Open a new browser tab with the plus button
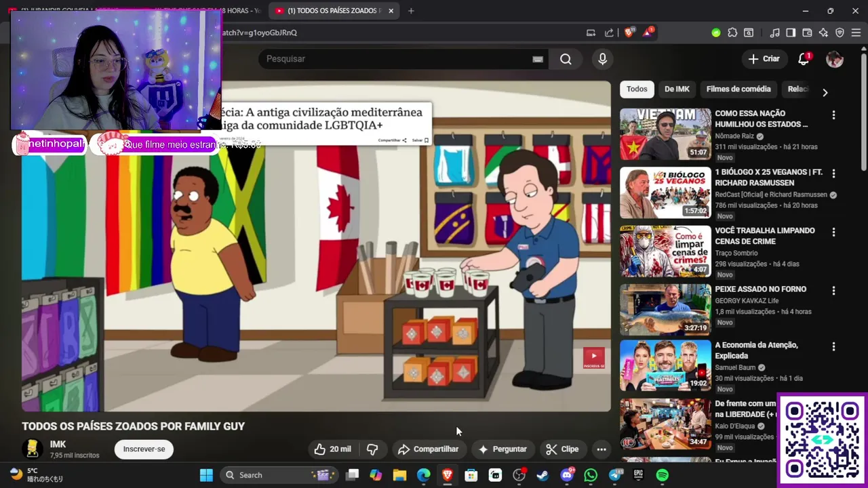Viewport: 868px width, 488px height. [x=411, y=11]
